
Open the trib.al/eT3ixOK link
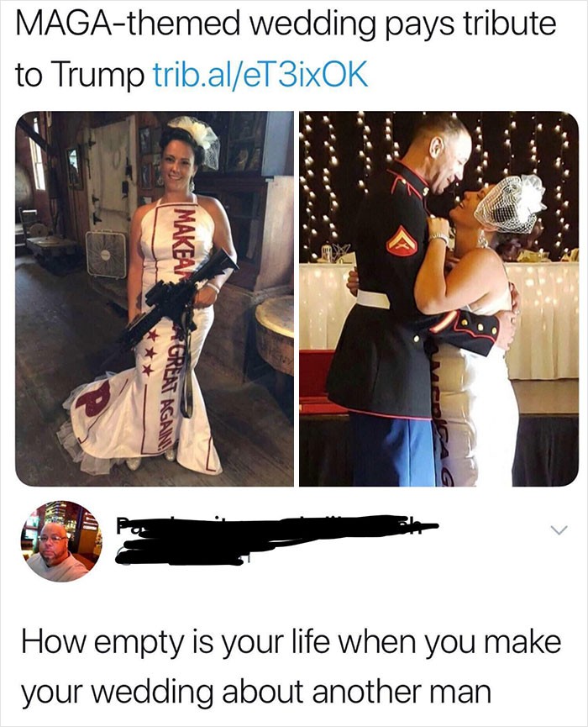[261, 74]
